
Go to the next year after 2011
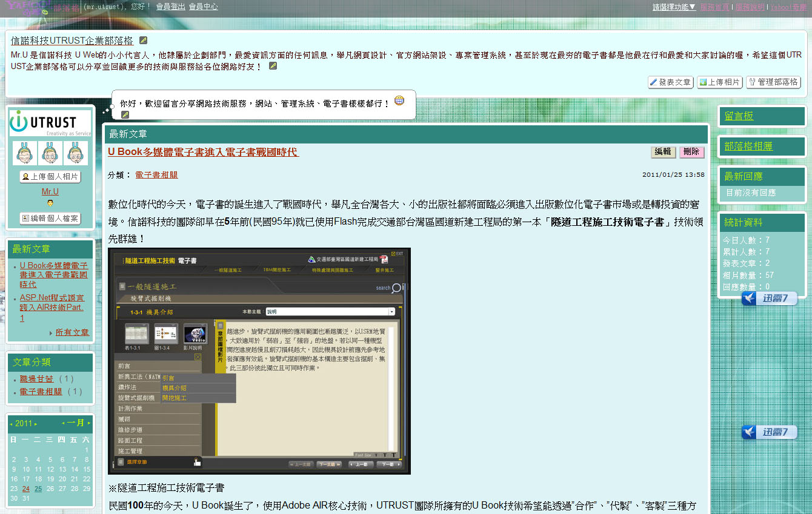(36, 424)
